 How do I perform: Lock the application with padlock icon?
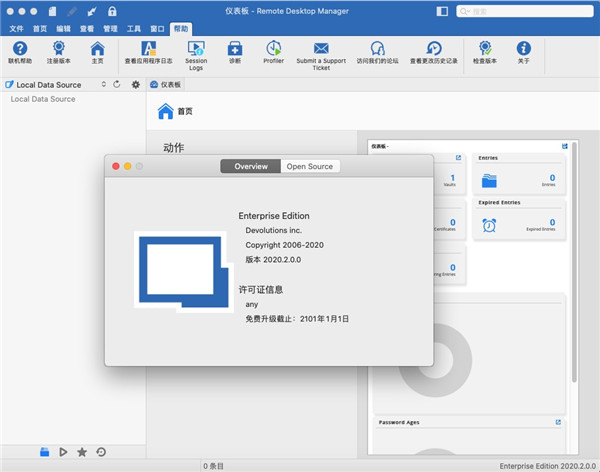tap(112, 11)
